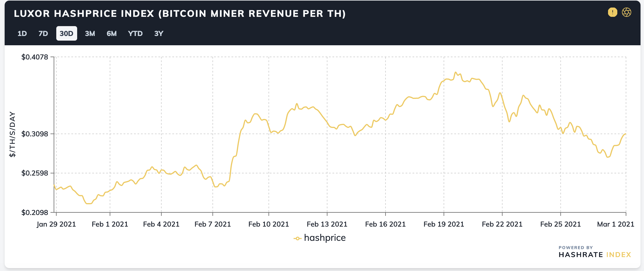Switch to the 6M time range
The width and height of the screenshot is (644, 271).
tap(112, 33)
